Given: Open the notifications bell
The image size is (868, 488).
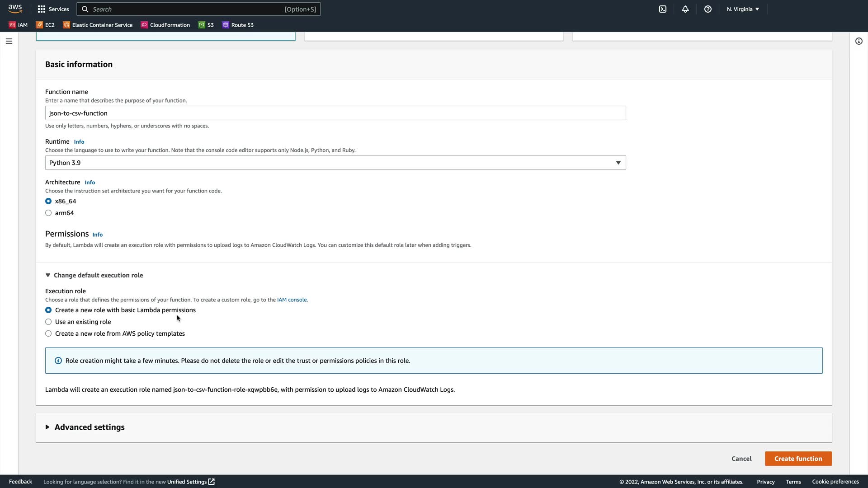Looking at the screenshot, I should point(685,9).
